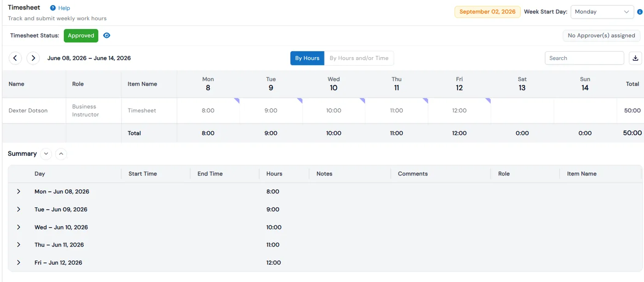Select the Wednesday 10:00 hours cell
This screenshot has height=282, width=644.
334,111
